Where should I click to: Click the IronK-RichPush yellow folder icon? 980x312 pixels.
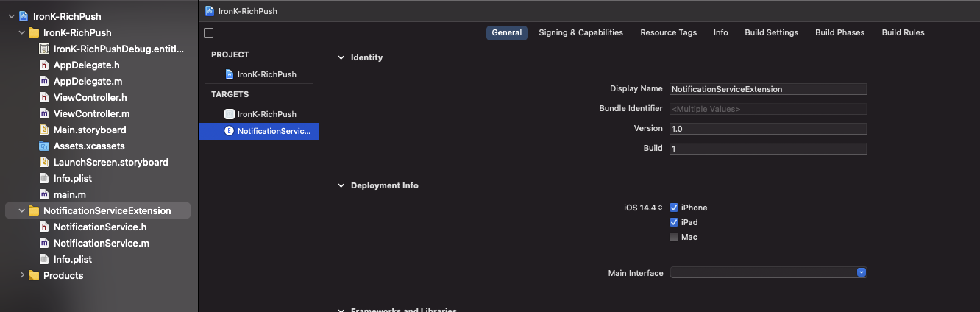(x=34, y=32)
